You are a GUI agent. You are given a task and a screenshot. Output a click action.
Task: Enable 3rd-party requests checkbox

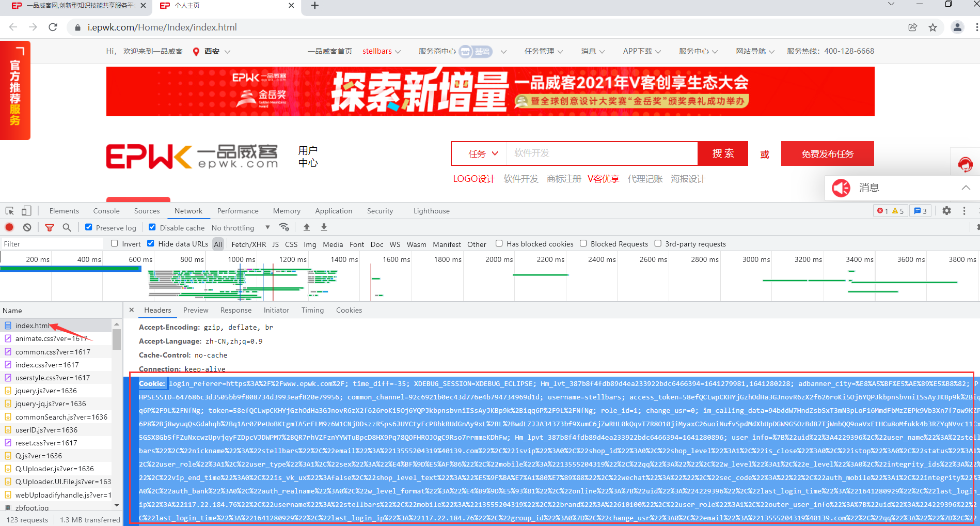click(x=658, y=243)
